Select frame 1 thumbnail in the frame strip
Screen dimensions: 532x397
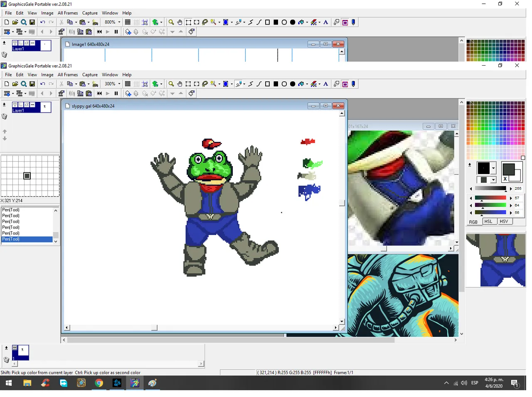(x=21, y=352)
